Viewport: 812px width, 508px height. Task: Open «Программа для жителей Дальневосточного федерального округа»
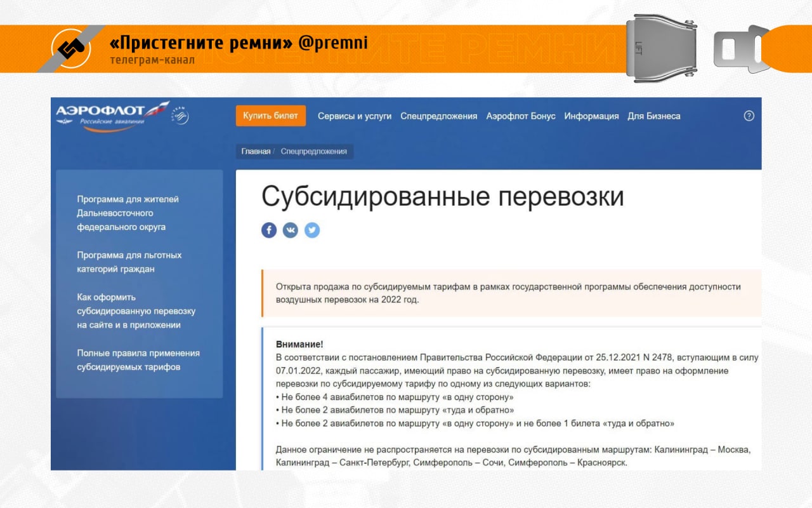coord(128,213)
